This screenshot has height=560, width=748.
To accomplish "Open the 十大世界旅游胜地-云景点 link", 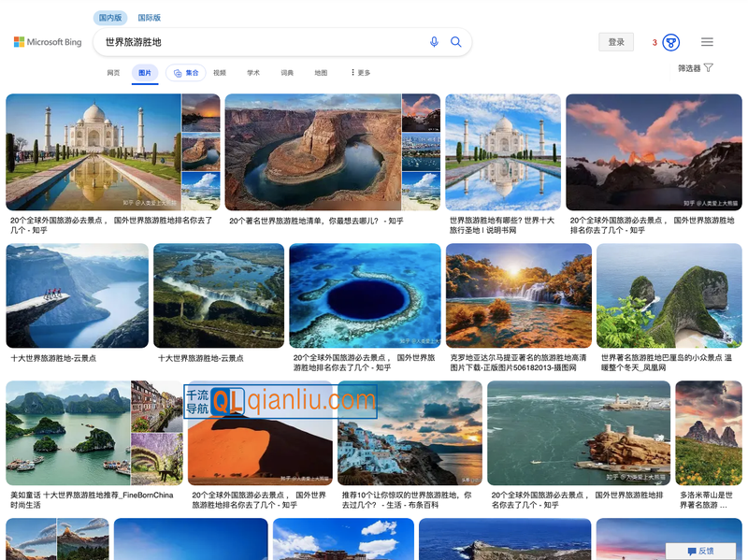I will (x=54, y=356).
